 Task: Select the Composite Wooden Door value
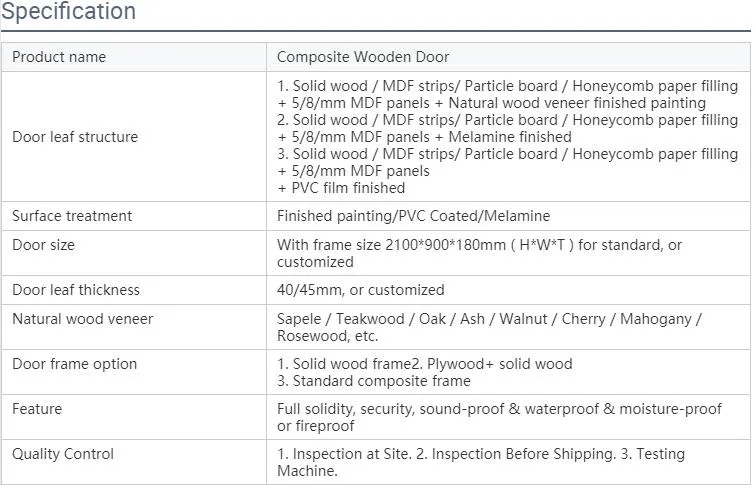363,57
